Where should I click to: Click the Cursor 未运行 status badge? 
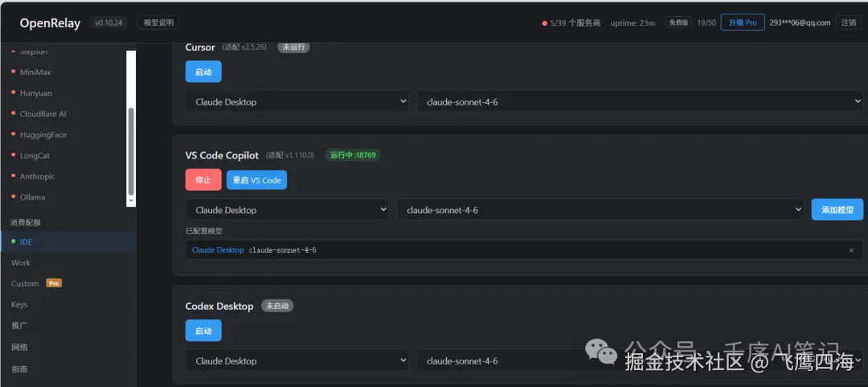coord(293,47)
